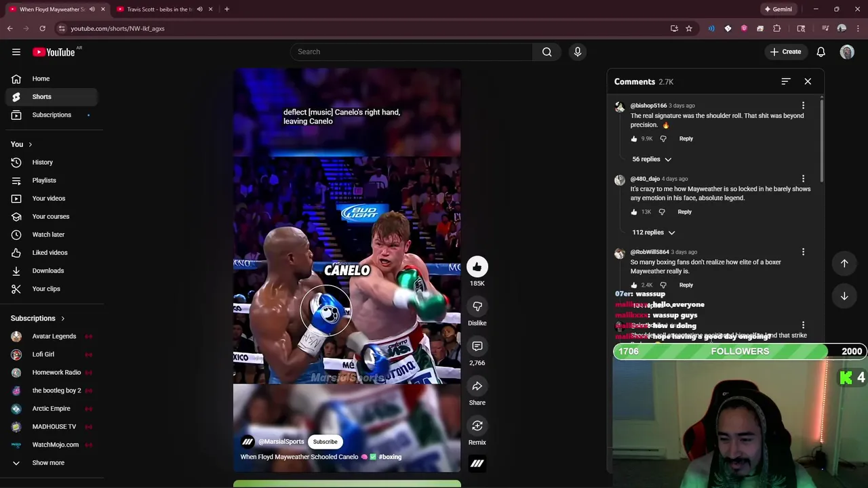This screenshot has height=488, width=868.
Task: Open Home in the sidebar
Action: coord(52,79)
